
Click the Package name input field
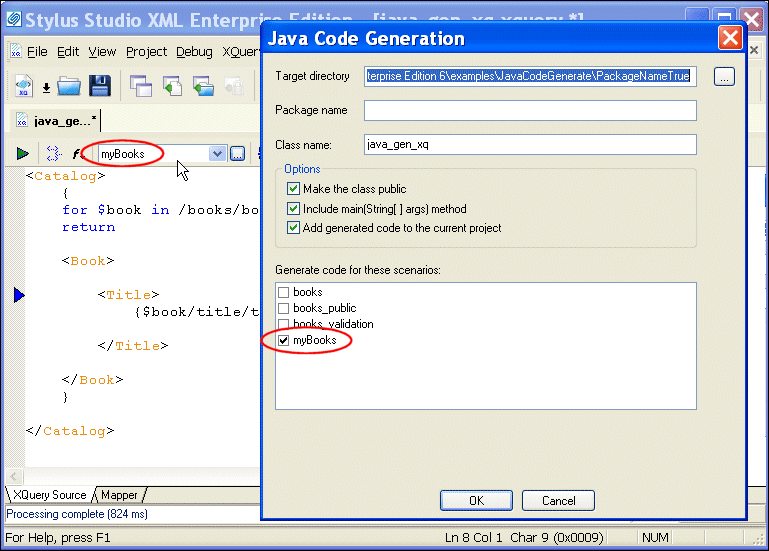coord(530,110)
